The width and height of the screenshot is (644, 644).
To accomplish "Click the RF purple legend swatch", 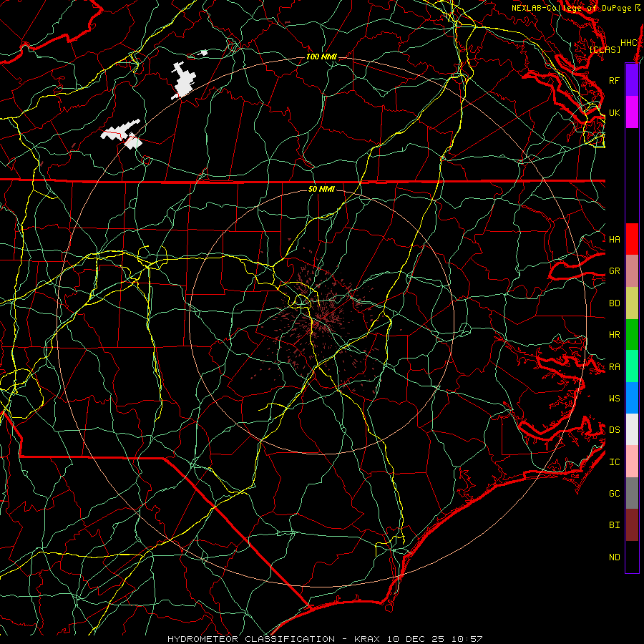I will point(632,80).
